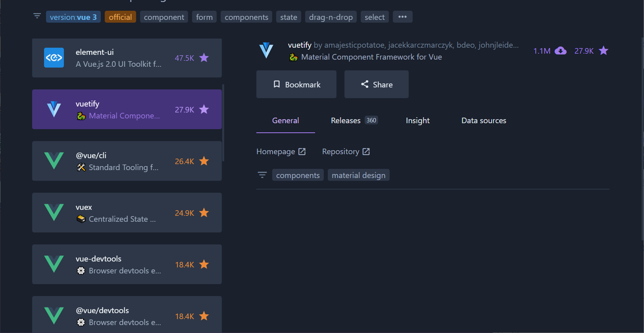Toggle the select filter tag

click(x=375, y=17)
